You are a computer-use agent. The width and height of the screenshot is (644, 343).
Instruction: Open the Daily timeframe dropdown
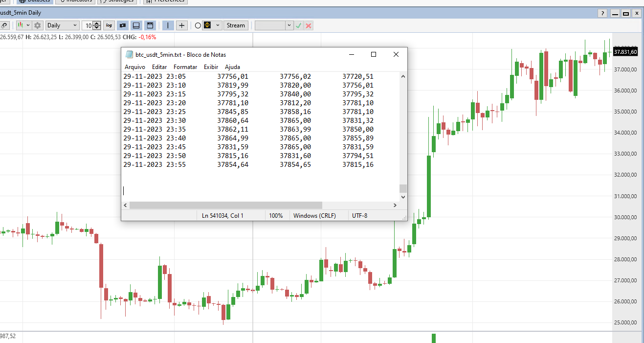point(62,25)
